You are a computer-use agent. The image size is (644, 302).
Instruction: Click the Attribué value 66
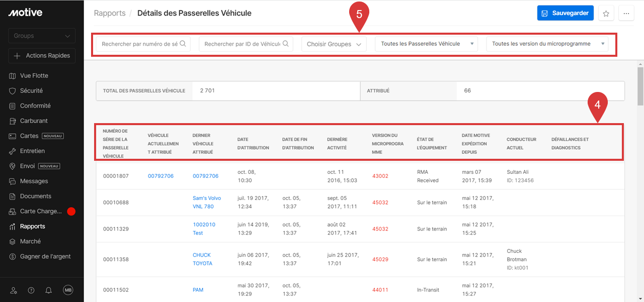coord(468,91)
